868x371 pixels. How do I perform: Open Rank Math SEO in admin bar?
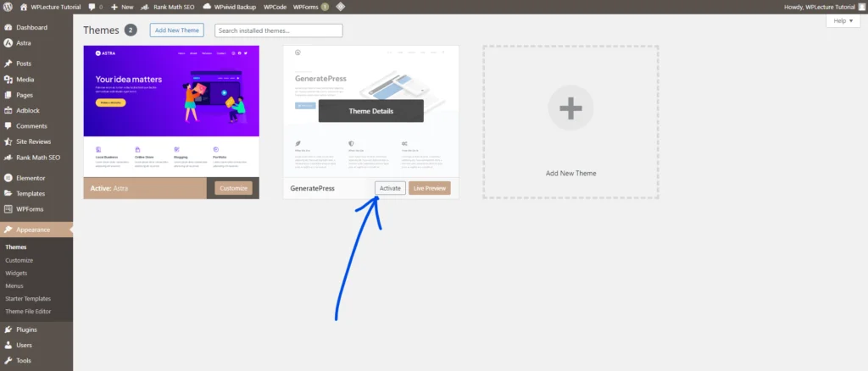[x=168, y=7]
